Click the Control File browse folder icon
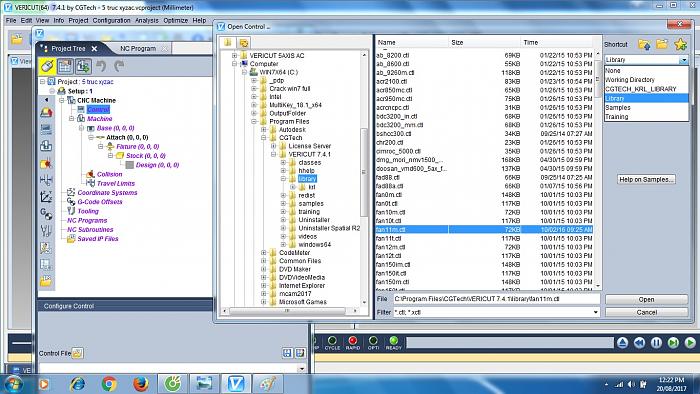 (77, 353)
